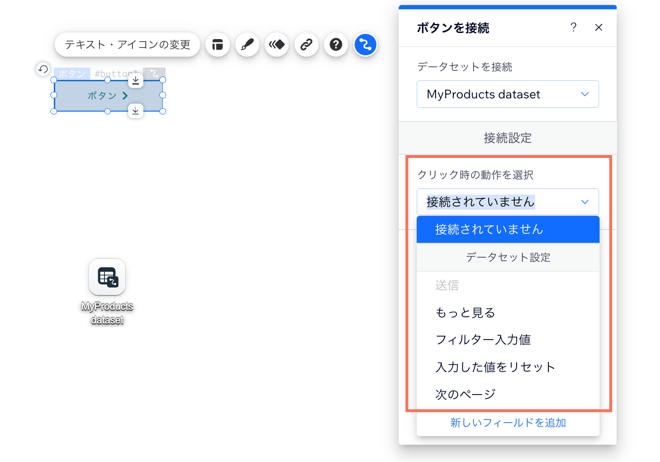
Task: Click the ボタン label tag above element
Action: [x=72, y=74]
